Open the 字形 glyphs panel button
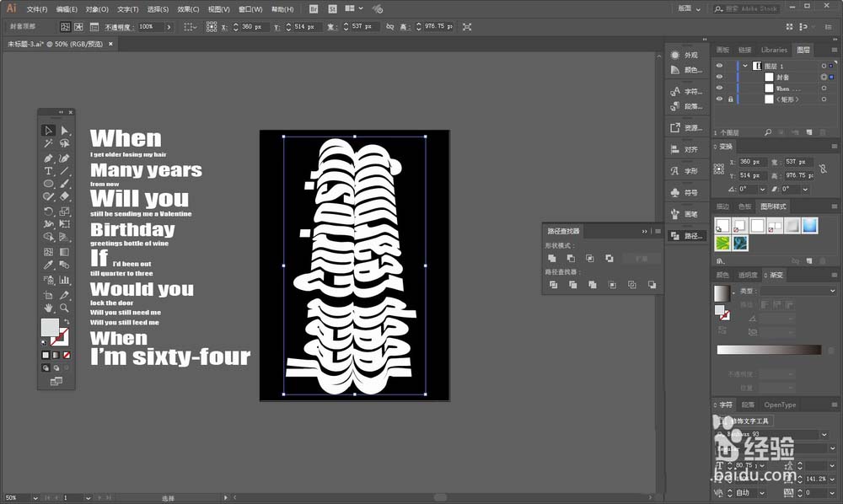 686,171
